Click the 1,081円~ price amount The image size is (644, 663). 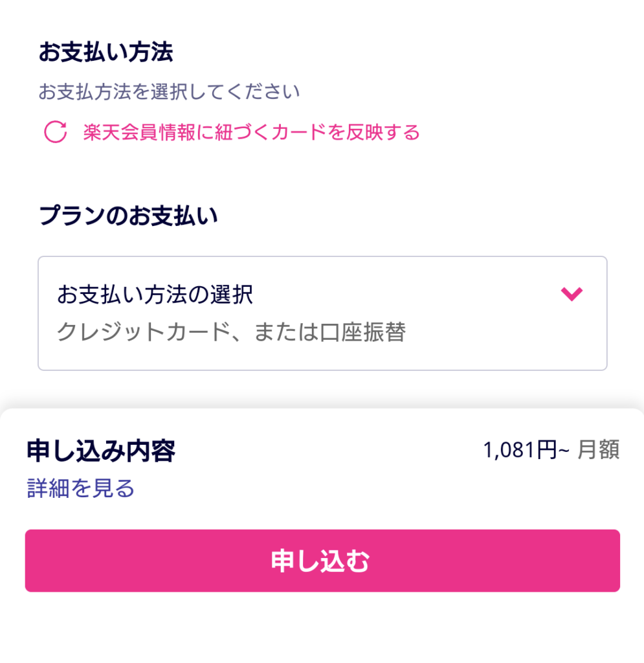525,450
